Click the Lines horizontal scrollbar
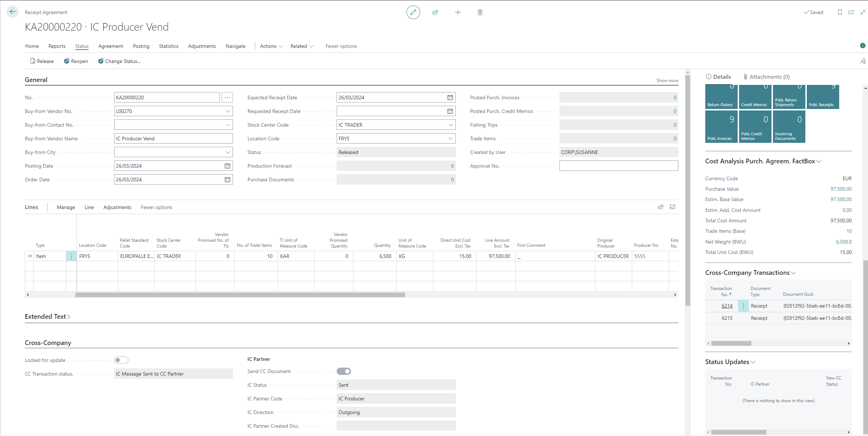868x436 pixels. coord(240,295)
